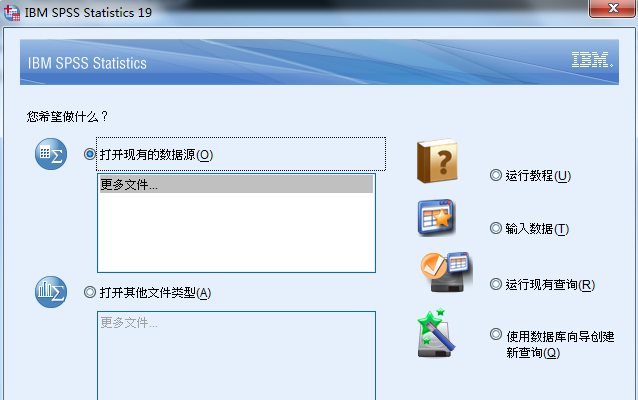The height and width of the screenshot is (400, 638).
Task: Click empty area of data source list box
Action: point(236,232)
